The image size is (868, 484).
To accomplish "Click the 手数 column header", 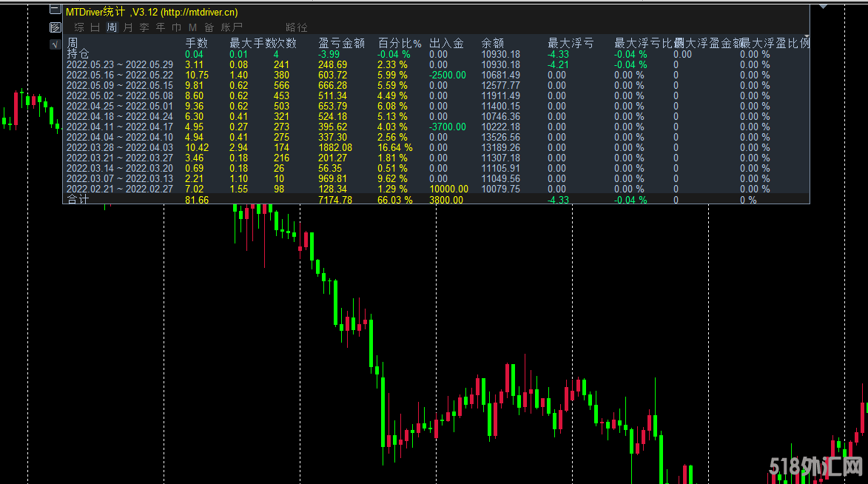I will click(196, 44).
